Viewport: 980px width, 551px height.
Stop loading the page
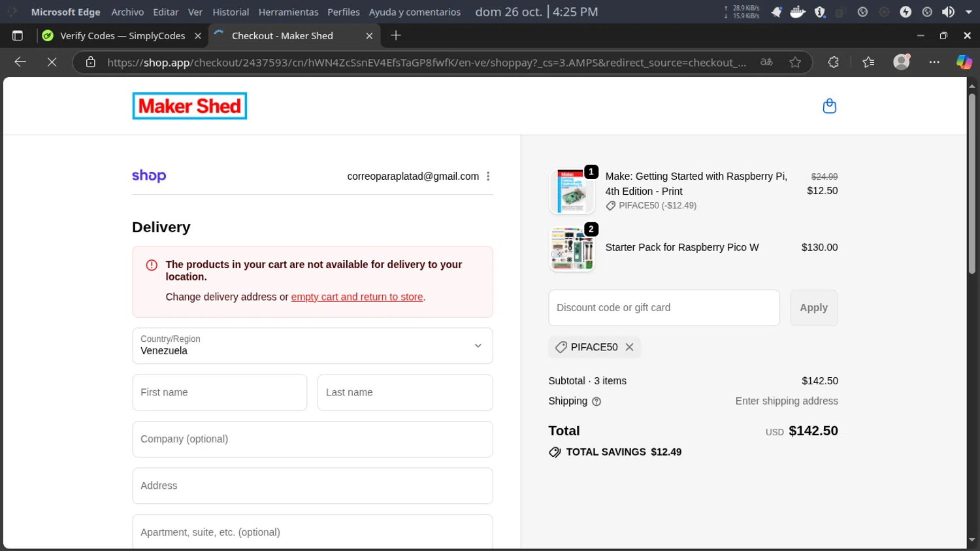point(52,62)
